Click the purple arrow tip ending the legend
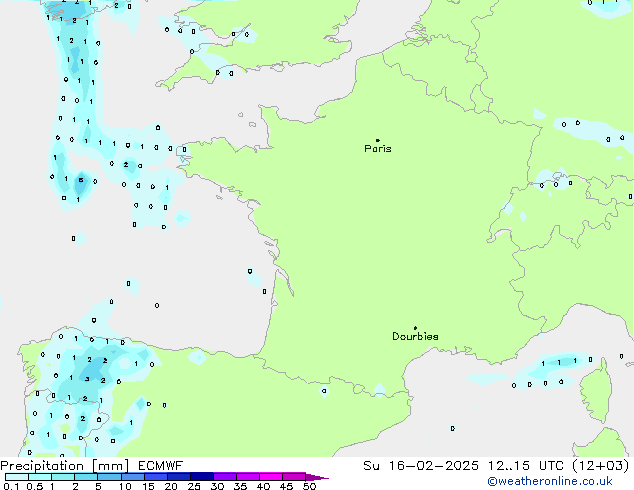 pyautogui.click(x=317, y=478)
